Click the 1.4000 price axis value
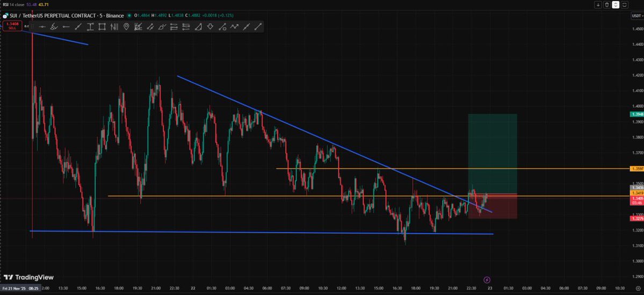This screenshot has width=644, height=295. click(x=638, y=106)
